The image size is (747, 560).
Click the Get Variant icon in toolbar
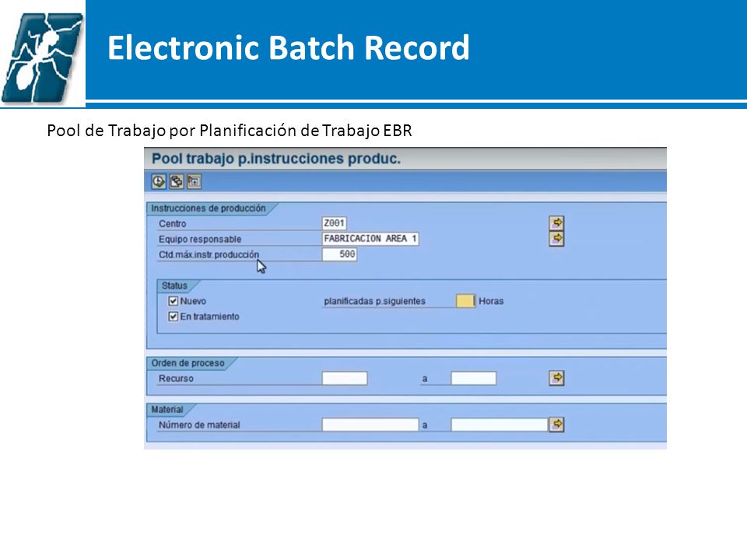(177, 181)
